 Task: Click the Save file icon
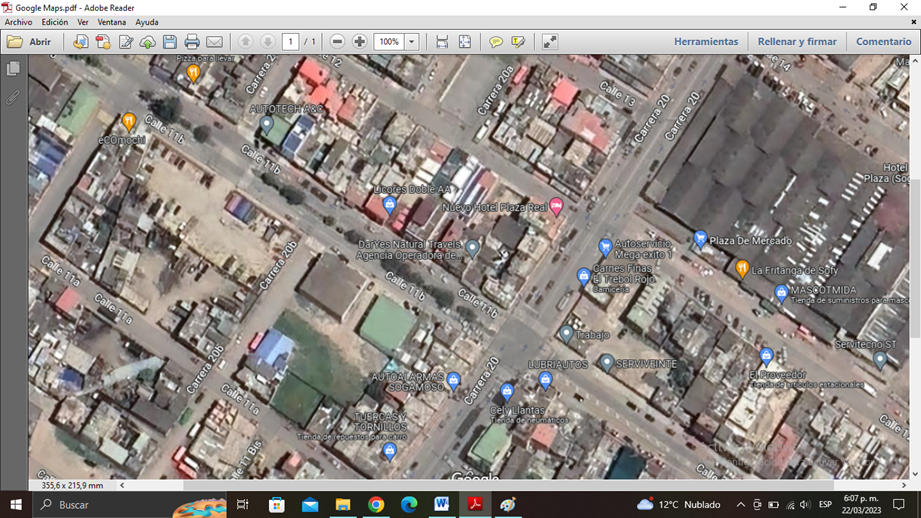click(170, 42)
